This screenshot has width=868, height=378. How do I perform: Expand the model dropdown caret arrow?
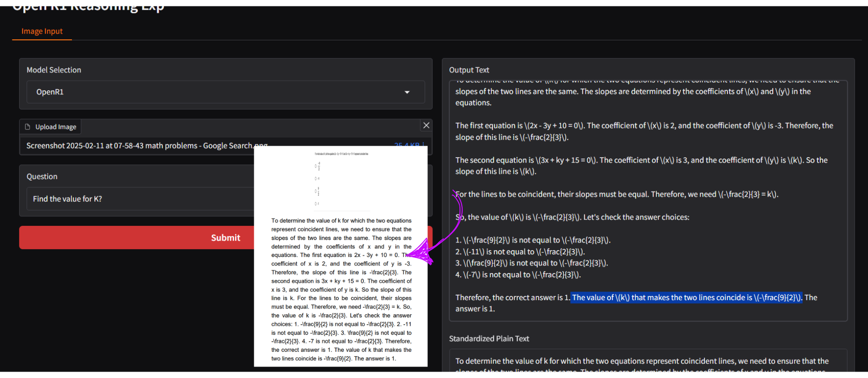(x=407, y=92)
